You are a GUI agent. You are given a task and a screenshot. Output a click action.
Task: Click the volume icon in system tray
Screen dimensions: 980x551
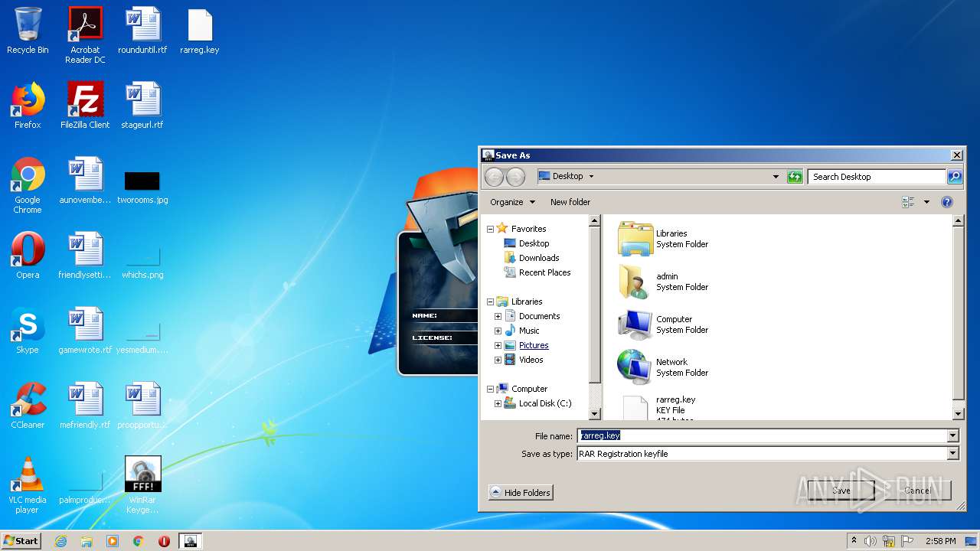[x=871, y=541]
